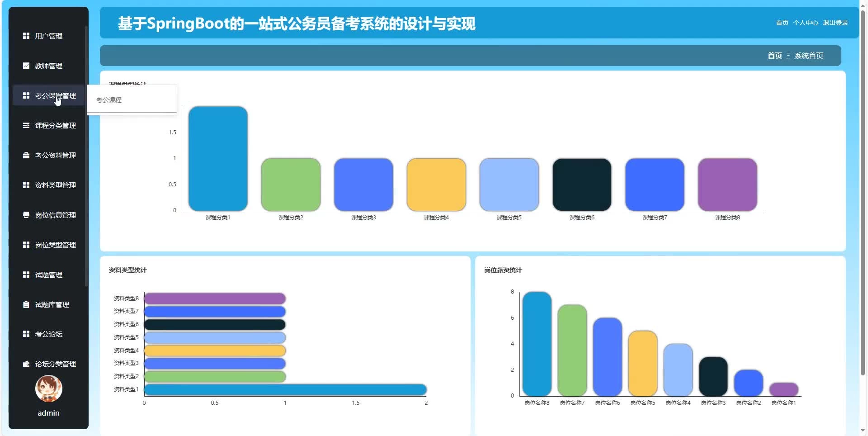Open the 试题库管理 menu
This screenshot has width=868, height=436.
pos(48,304)
